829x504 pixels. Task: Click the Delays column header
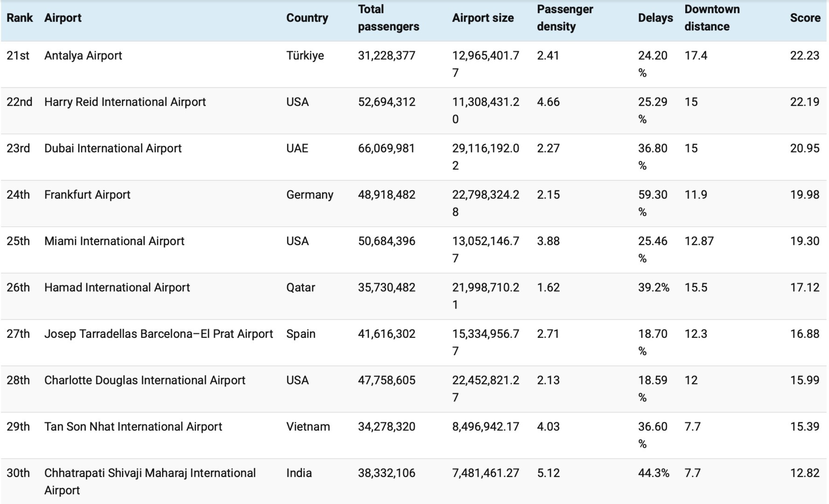pyautogui.click(x=655, y=18)
